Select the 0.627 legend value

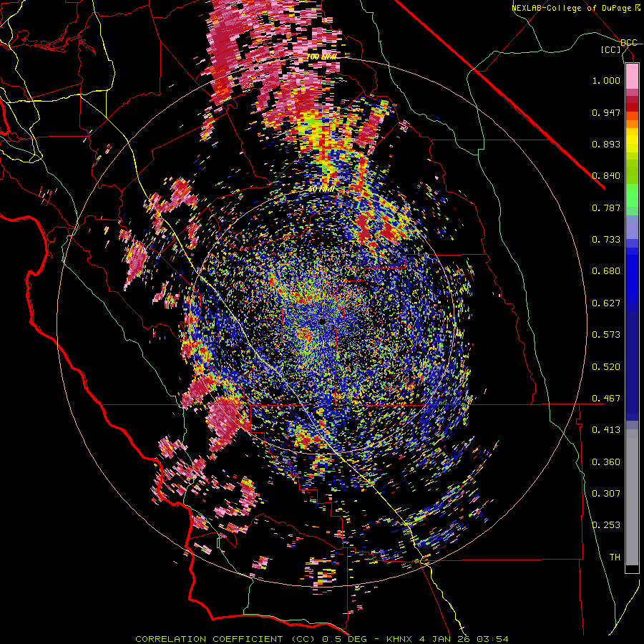click(x=606, y=303)
